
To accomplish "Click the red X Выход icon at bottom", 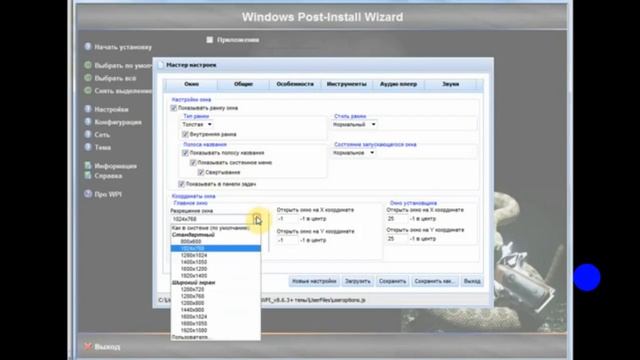I will (88, 346).
